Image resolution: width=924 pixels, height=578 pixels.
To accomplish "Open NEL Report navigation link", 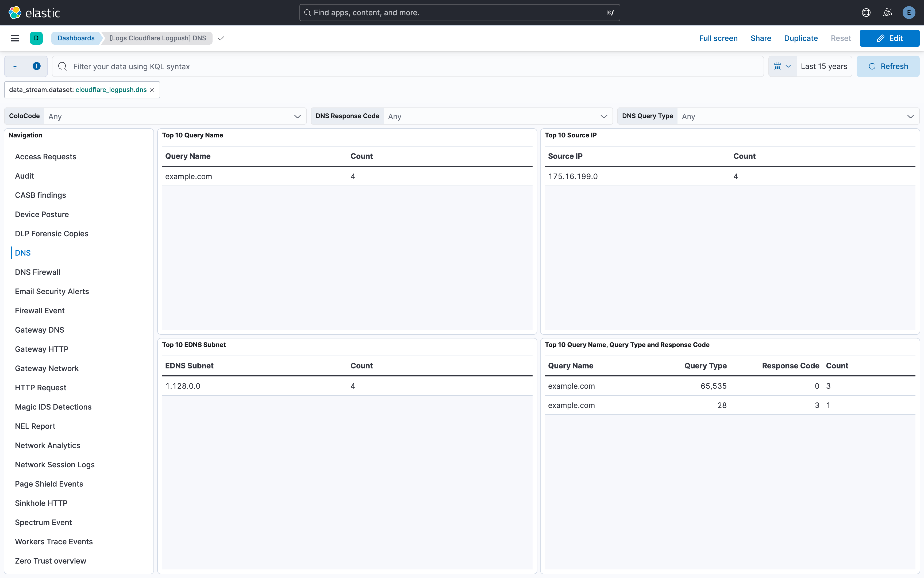I will click(35, 426).
